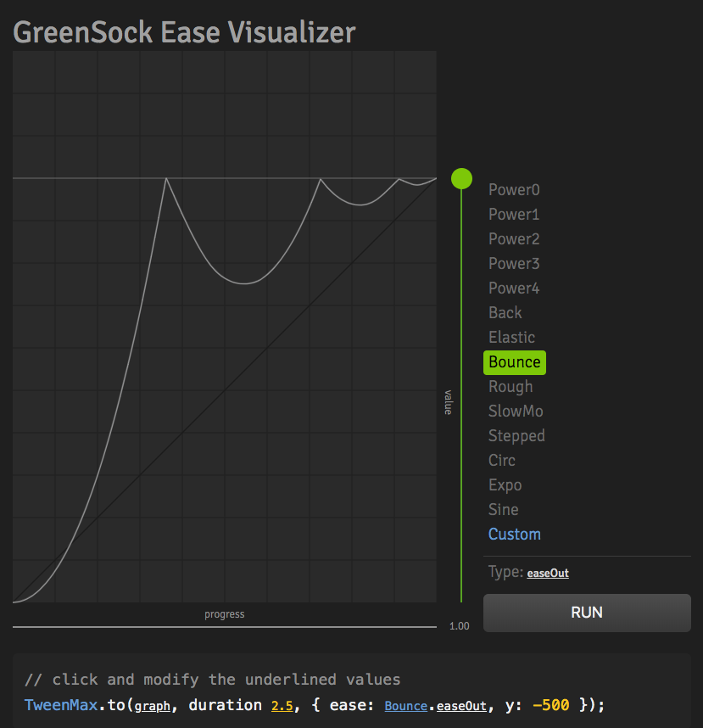Choose the Elastic ease option
Viewport: 703px width, 728px height.
511,338
